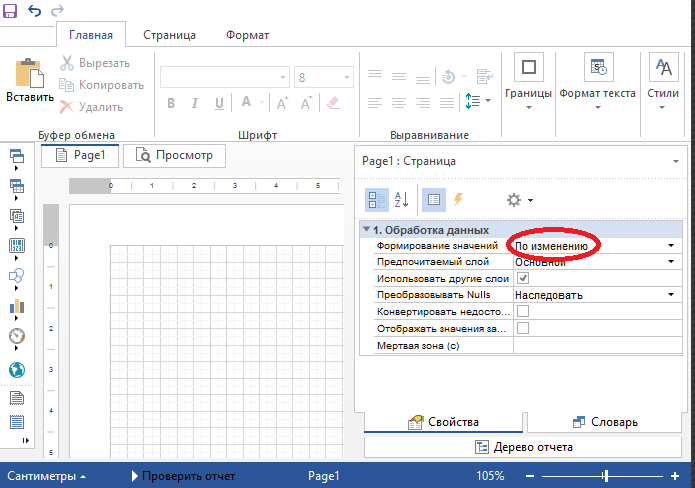The width and height of the screenshot is (695, 488).
Task: Enable 'Конвертировать недосто...' checkbox
Action: click(522, 312)
